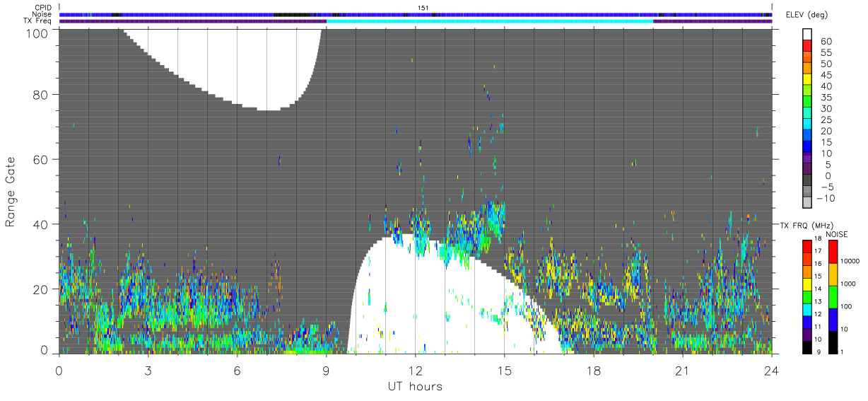Click the red segment of the elevation colorbar
The height and width of the screenshot is (401, 868).
807,45
